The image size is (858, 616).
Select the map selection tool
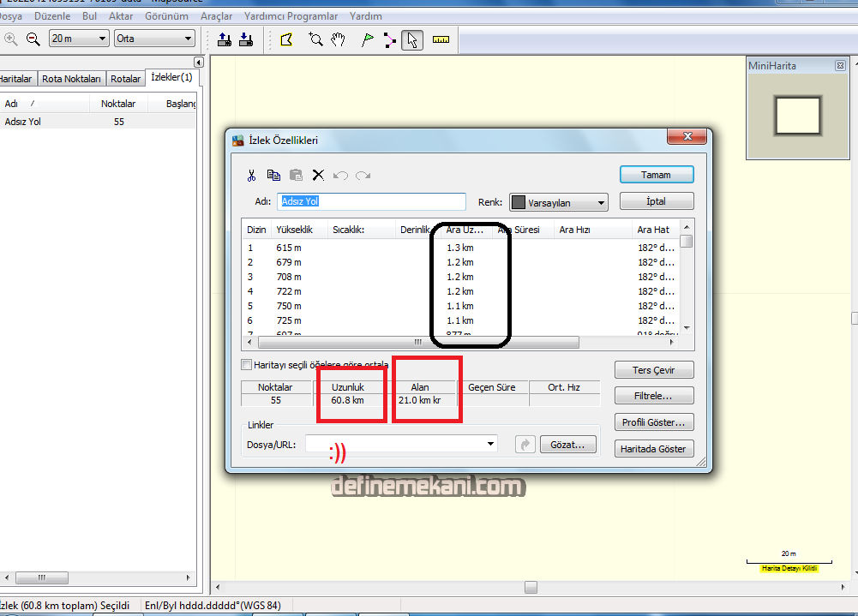point(287,39)
